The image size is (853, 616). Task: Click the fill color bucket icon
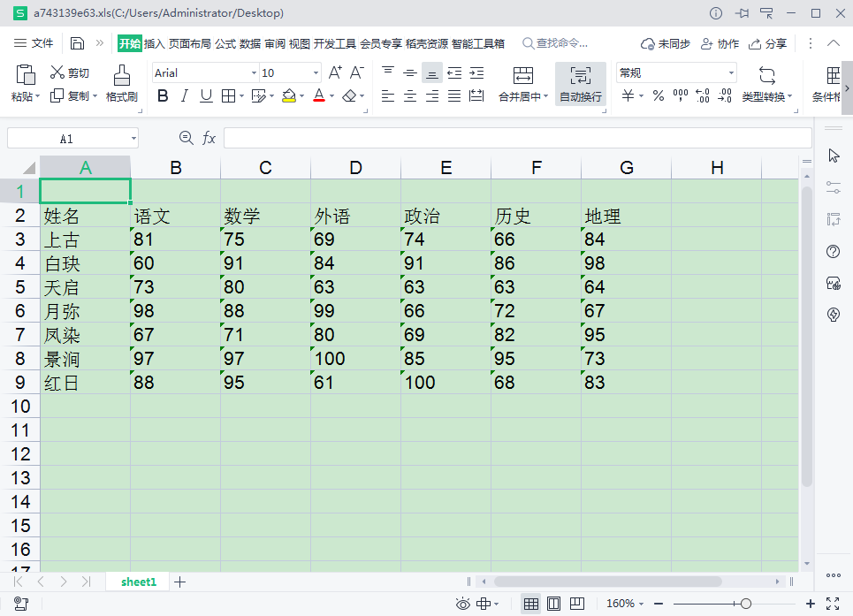pos(289,96)
